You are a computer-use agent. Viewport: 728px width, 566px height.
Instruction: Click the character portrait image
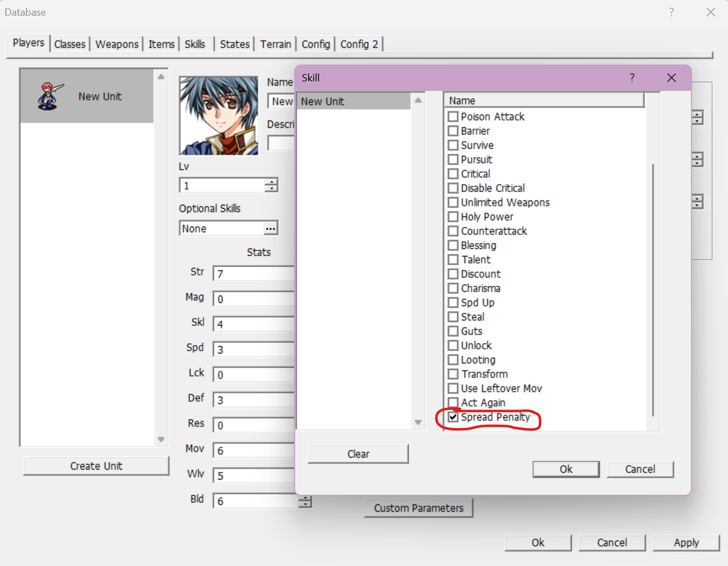pyautogui.click(x=218, y=116)
